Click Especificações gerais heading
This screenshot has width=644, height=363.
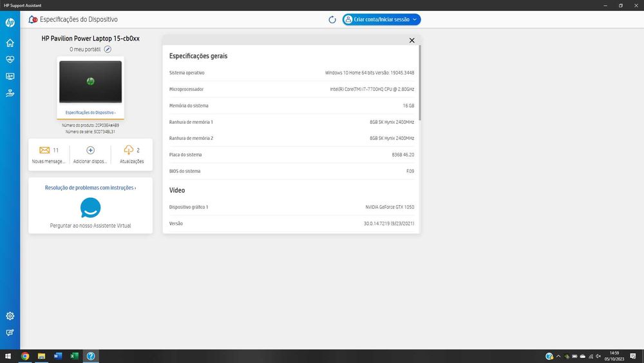pyautogui.click(x=198, y=56)
